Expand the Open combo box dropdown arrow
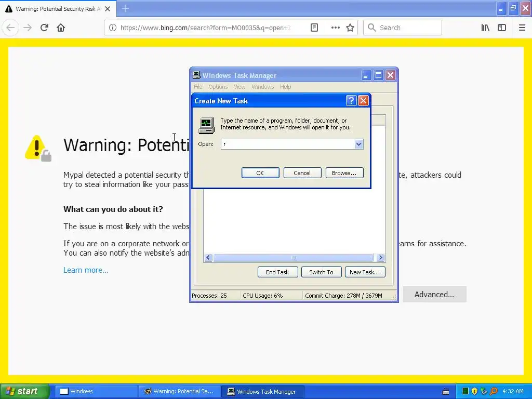 point(358,144)
